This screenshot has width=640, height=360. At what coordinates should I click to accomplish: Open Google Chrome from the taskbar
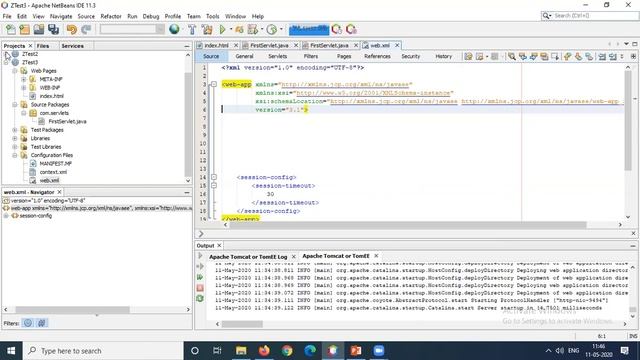(287, 351)
